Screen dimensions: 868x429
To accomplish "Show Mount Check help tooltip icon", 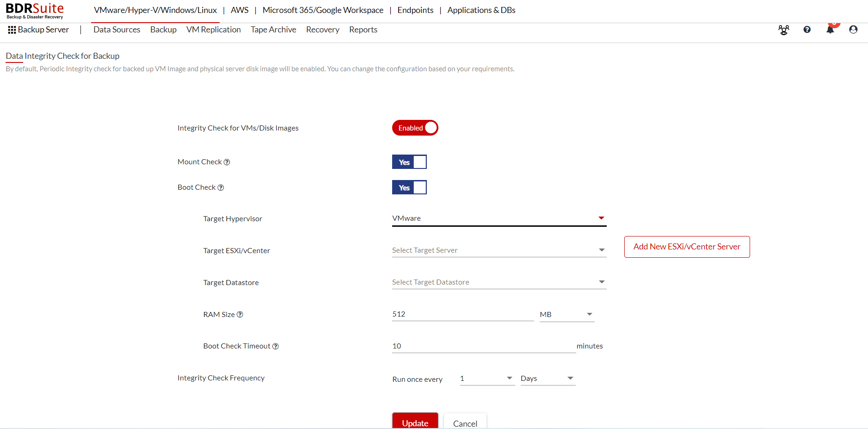I will [227, 162].
